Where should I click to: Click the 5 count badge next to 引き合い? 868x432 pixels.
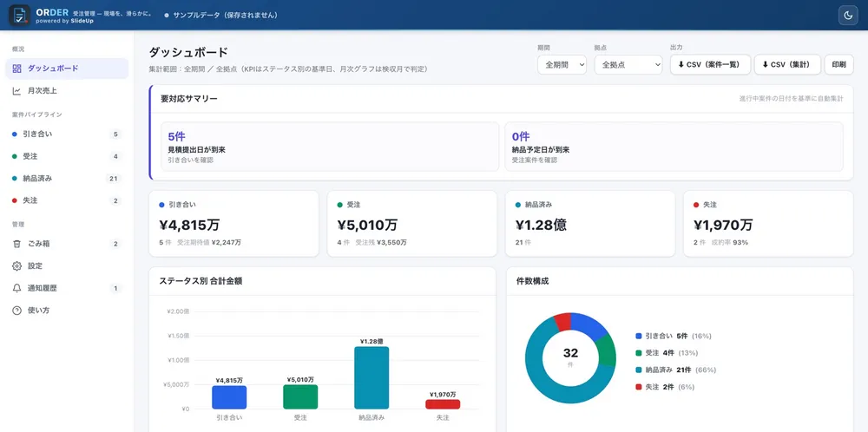[x=115, y=134]
